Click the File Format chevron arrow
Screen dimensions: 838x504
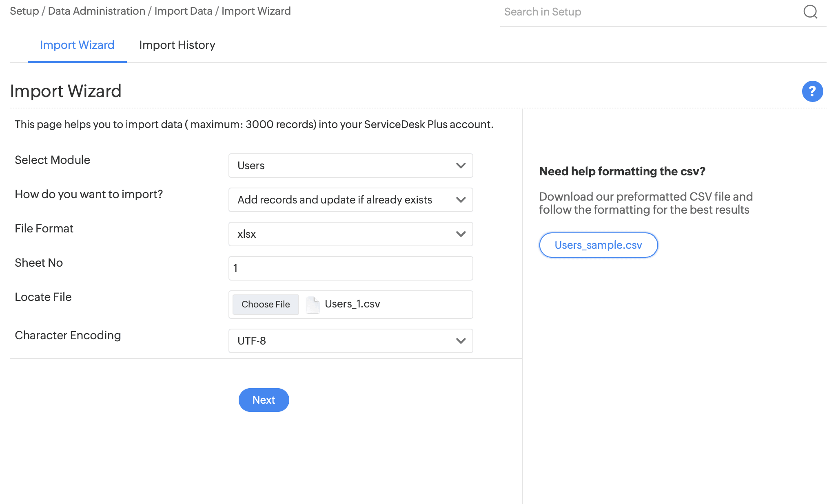point(461,234)
